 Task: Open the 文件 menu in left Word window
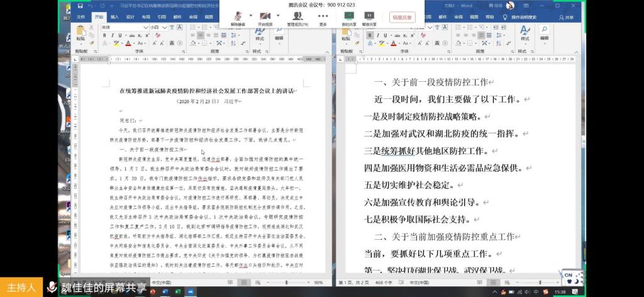point(80,18)
